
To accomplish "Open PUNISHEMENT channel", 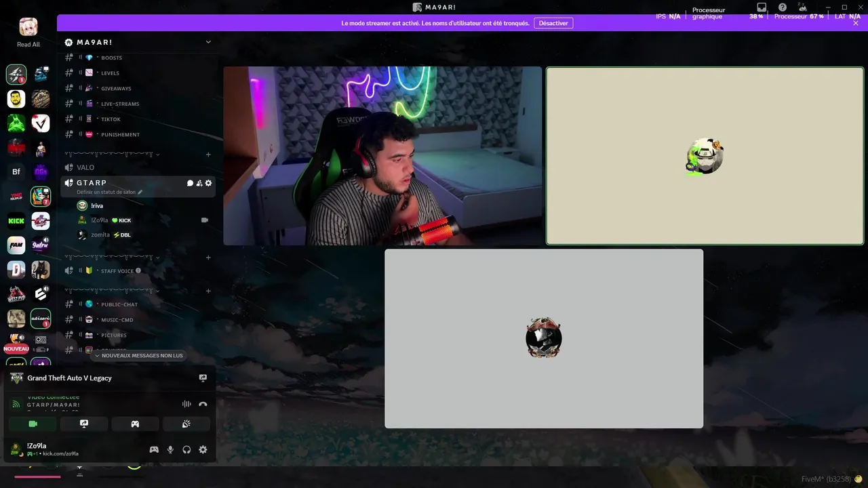I will point(138,134).
